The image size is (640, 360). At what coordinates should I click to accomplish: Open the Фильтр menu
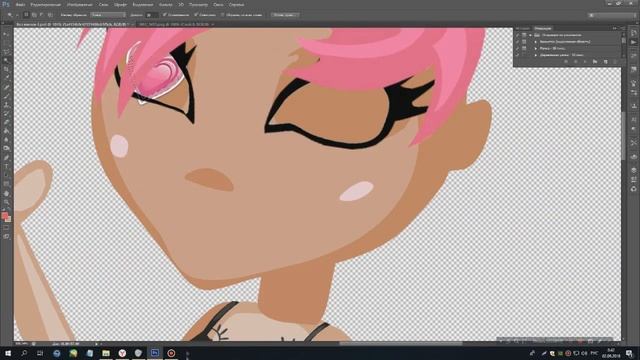pos(165,4)
